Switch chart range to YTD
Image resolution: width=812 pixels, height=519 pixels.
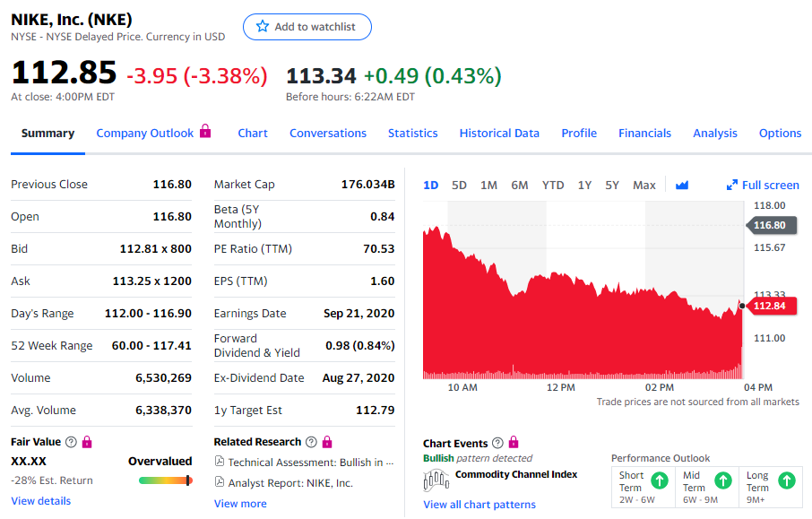pyautogui.click(x=553, y=186)
